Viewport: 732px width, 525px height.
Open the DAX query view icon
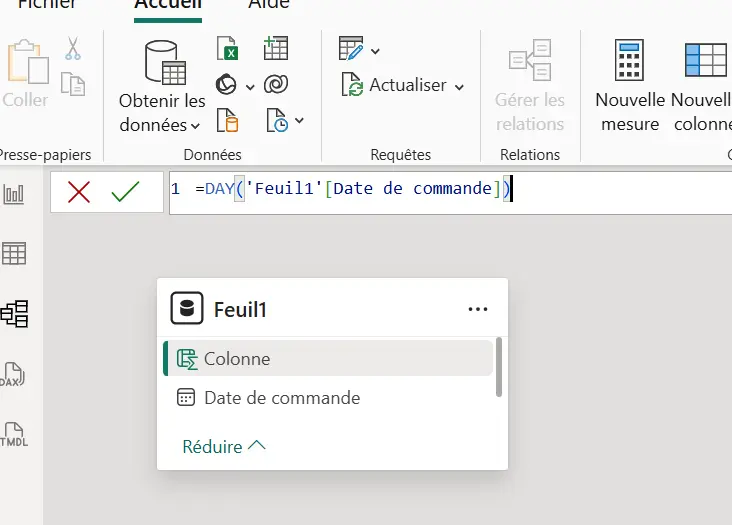coord(12,374)
